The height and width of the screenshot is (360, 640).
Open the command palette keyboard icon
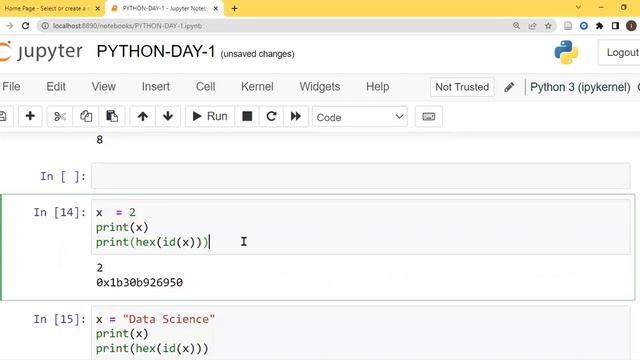[429, 117]
